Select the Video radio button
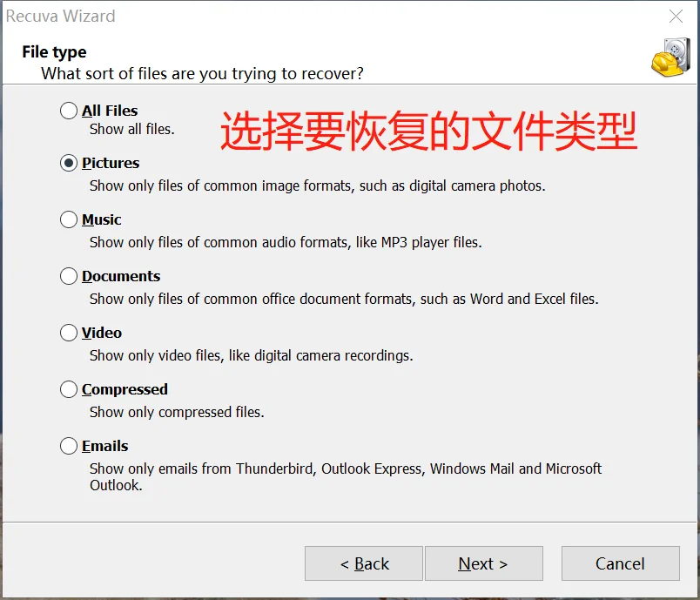This screenshot has width=700, height=600. 68,333
